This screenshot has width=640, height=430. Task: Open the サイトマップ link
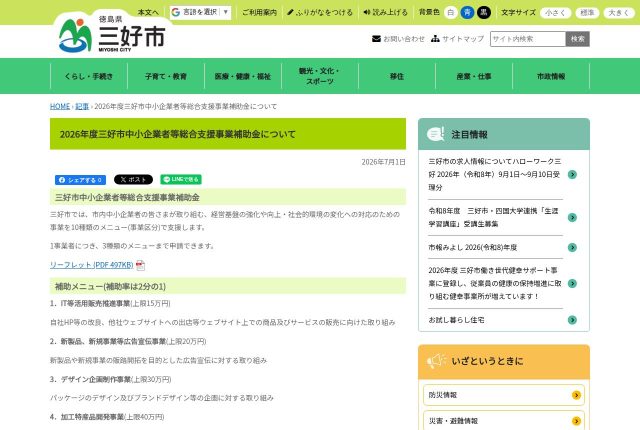pos(463,39)
